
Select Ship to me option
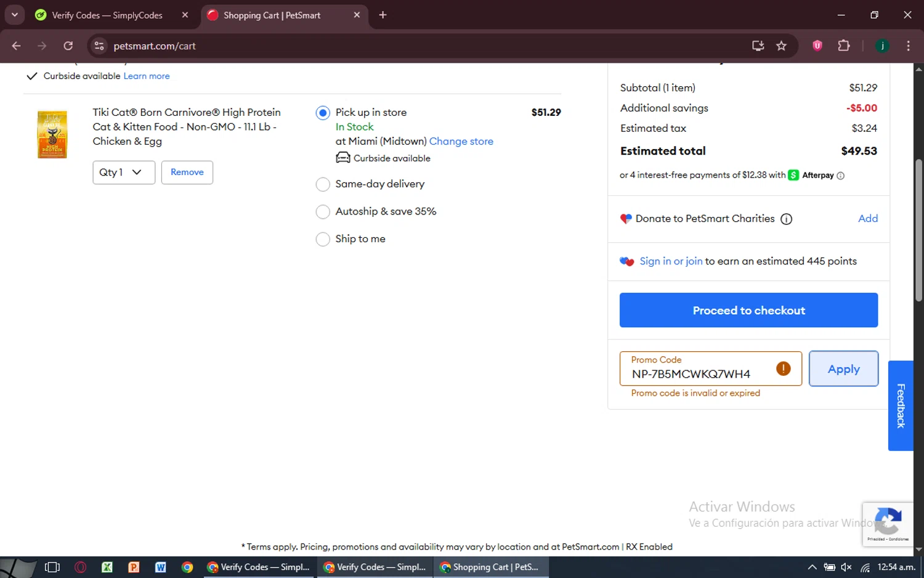click(323, 239)
